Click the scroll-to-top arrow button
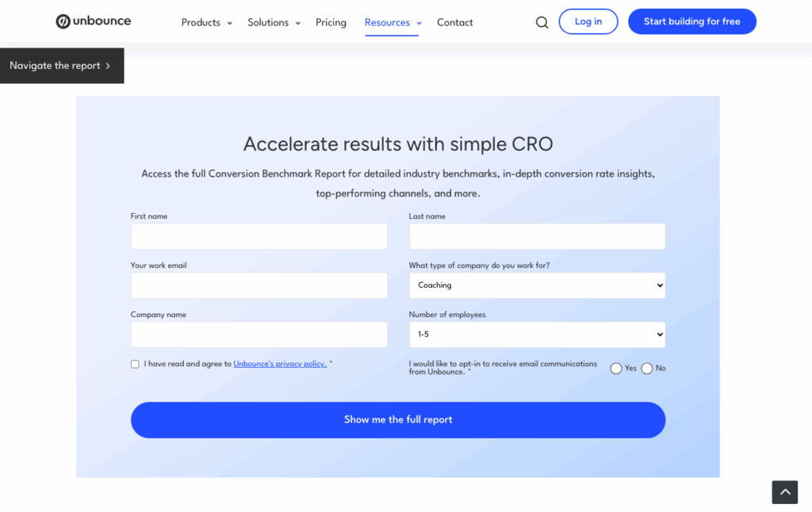The image size is (812, 512). (784, 492)
